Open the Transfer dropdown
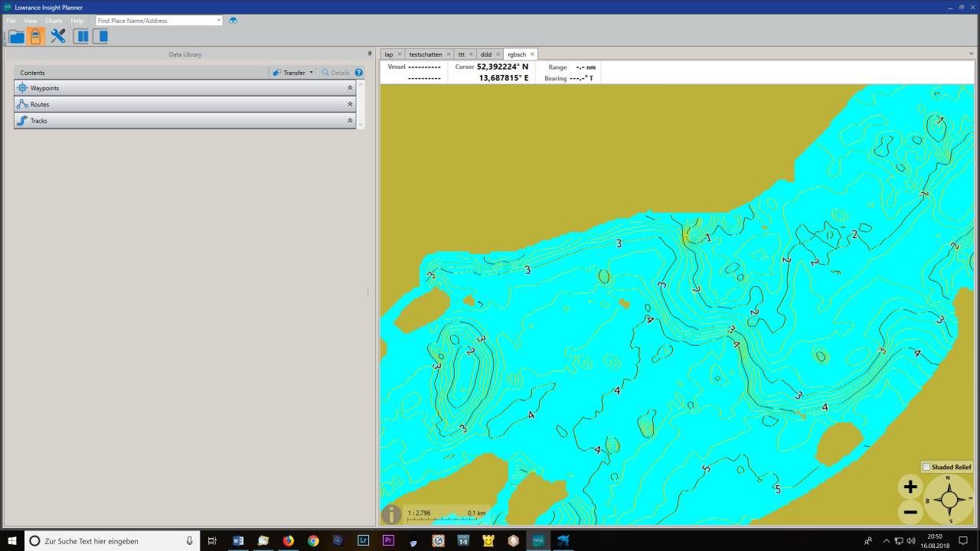Image resolution: width=980 pixels, height=551 pixels. (x=294, y=73)
